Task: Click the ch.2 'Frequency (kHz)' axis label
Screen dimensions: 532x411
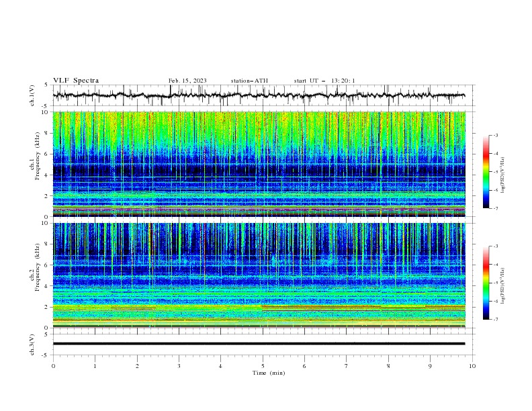Action: coord(38,267)
